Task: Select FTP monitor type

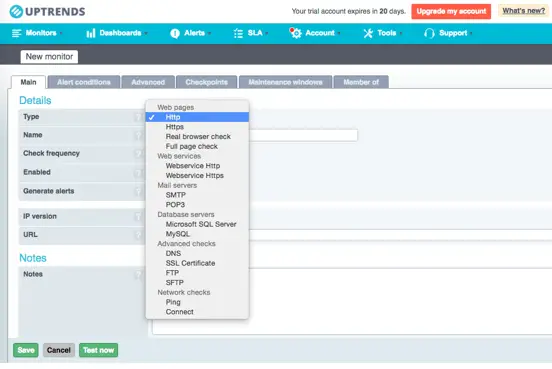Action: pos(197,273)
